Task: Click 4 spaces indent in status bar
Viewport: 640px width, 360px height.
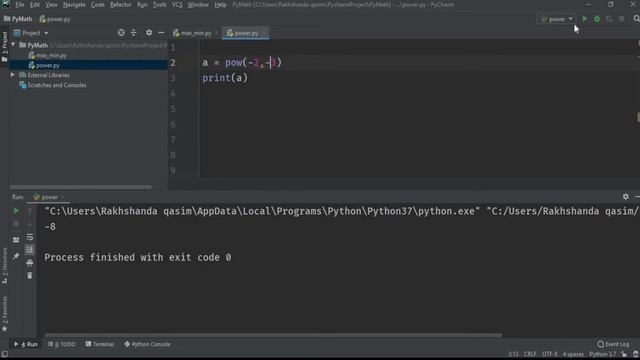Action: (573, 354)
